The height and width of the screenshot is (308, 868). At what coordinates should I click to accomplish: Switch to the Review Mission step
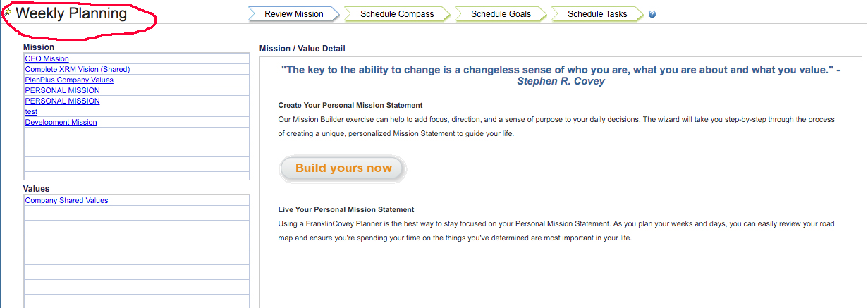293,14
